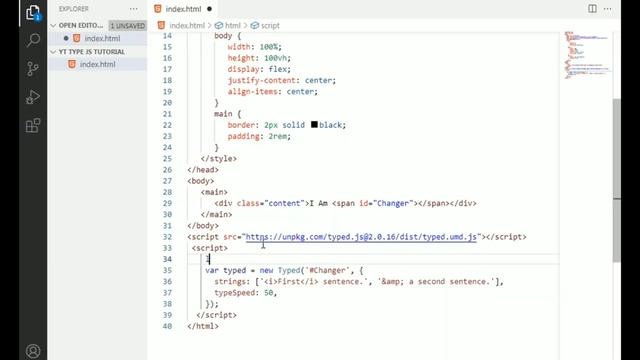Split the editor to the right

point(592,9)
